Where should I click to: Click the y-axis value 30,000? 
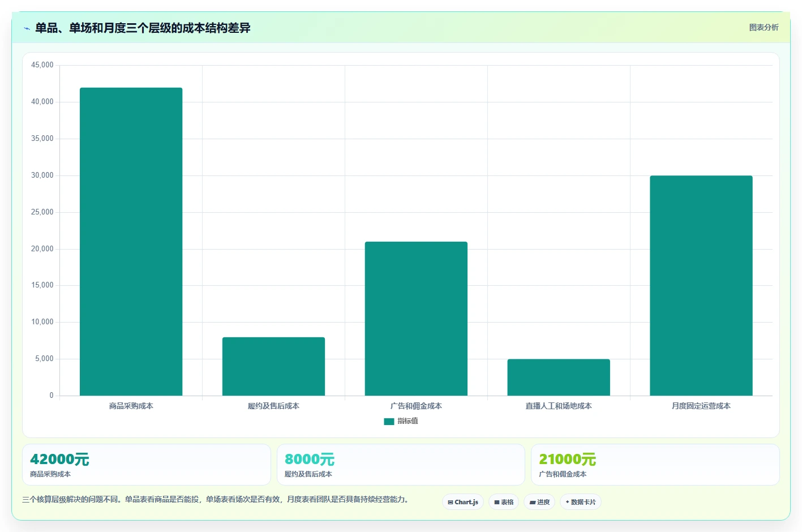(x=42, y=175)
